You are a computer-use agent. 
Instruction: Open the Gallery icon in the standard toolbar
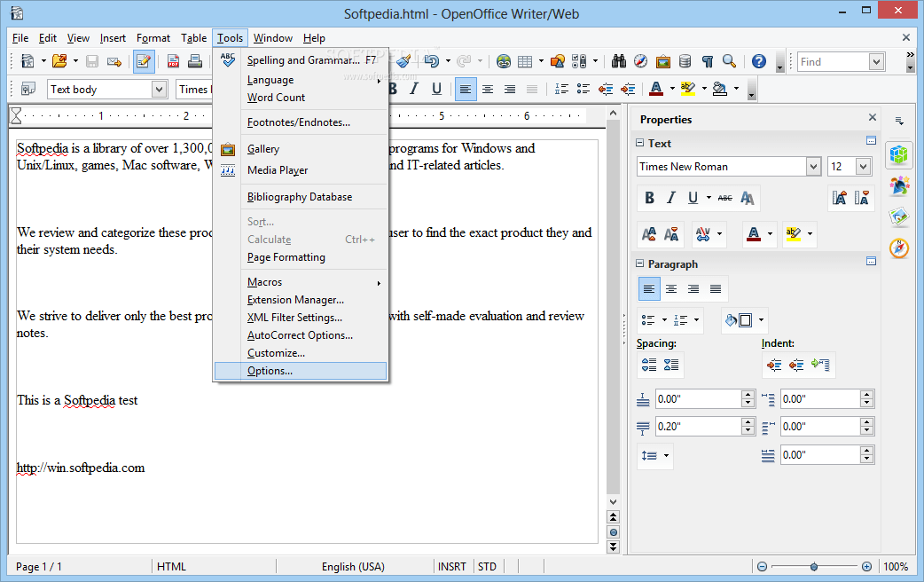(663, 61)
